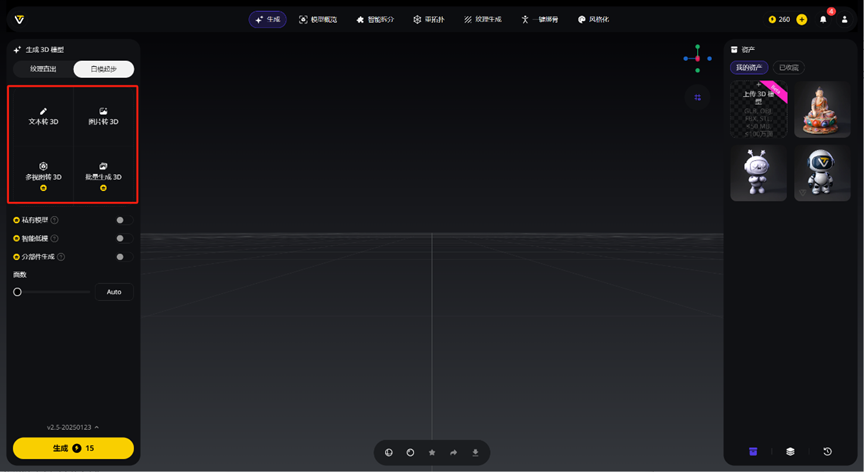The height and width of the screenshot is (472, 864).
Task: Enable the 智能低模 smart low-poly switch
Action: click(122, 238)
